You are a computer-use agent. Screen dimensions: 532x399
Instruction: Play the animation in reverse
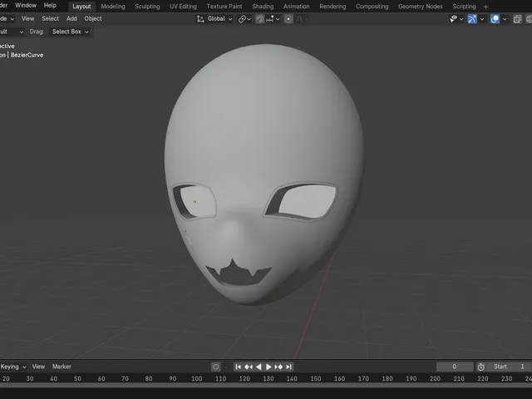click(259, 367)
